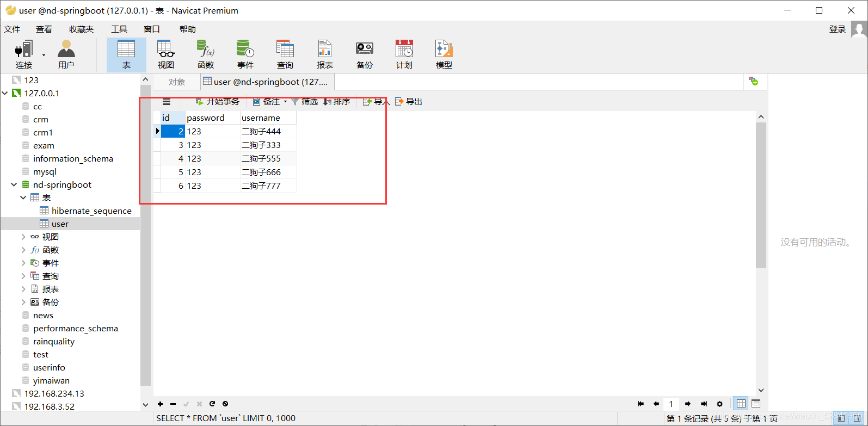Add a record with the plus icon

160,404
